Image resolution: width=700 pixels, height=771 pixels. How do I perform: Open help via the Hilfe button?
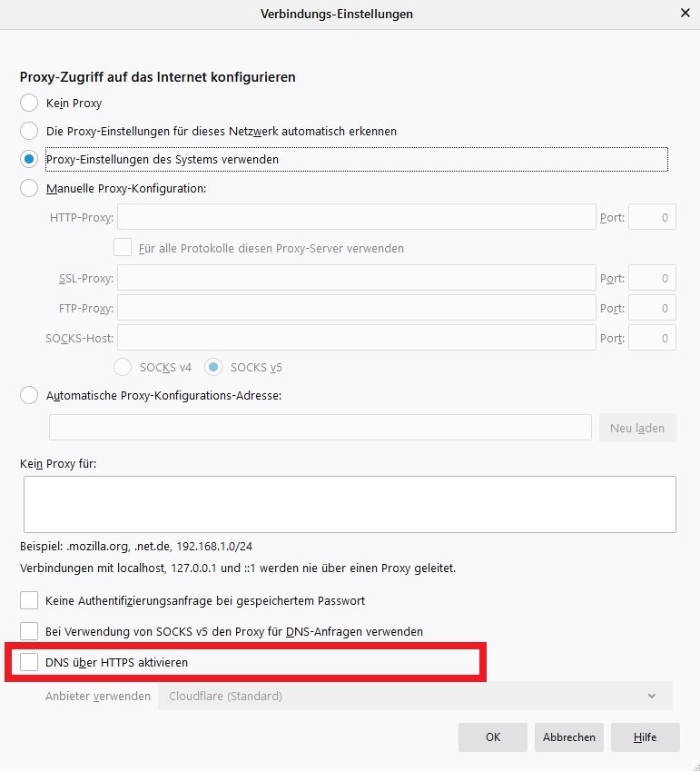(645, 737)
